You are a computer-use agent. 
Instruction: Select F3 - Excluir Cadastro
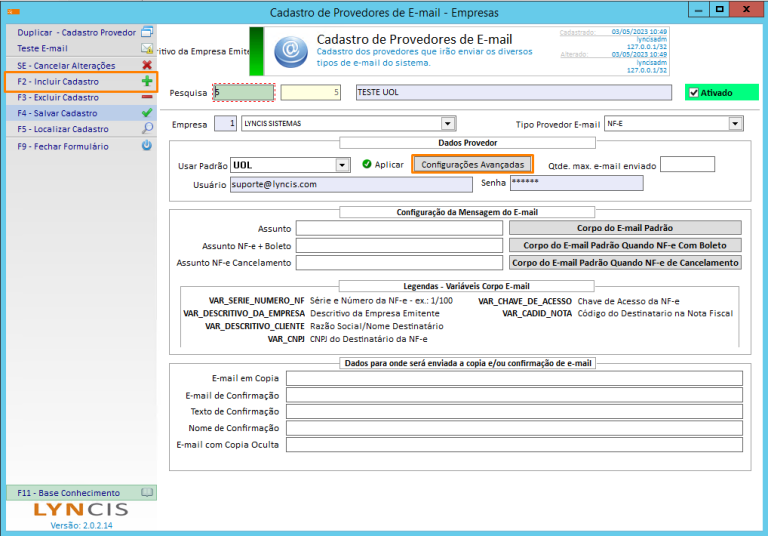coord(82,97)
